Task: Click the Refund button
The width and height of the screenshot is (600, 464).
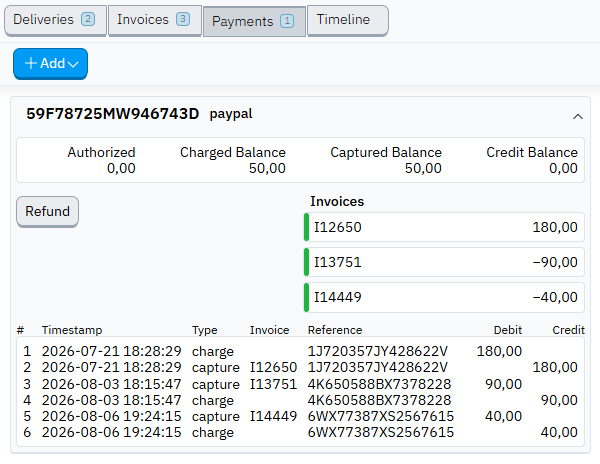Action: pyautogui.click(x=47, y=212)
